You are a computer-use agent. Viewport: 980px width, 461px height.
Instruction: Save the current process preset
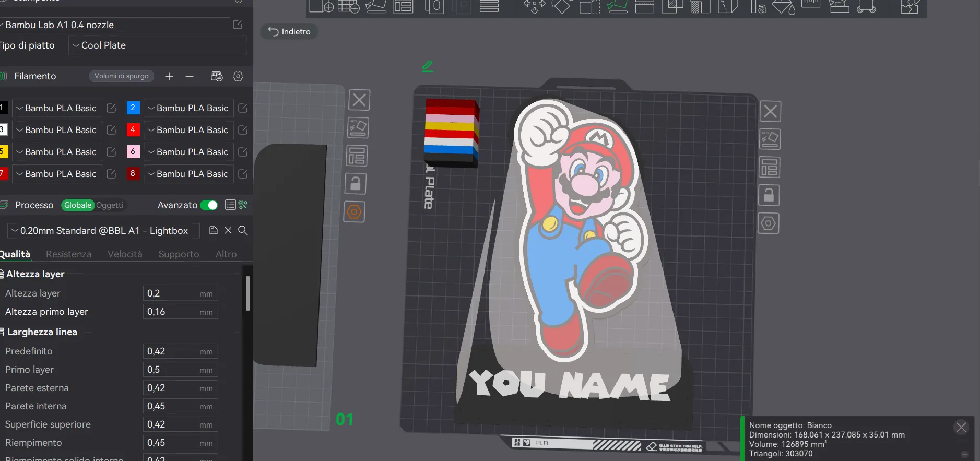[214, 230]
